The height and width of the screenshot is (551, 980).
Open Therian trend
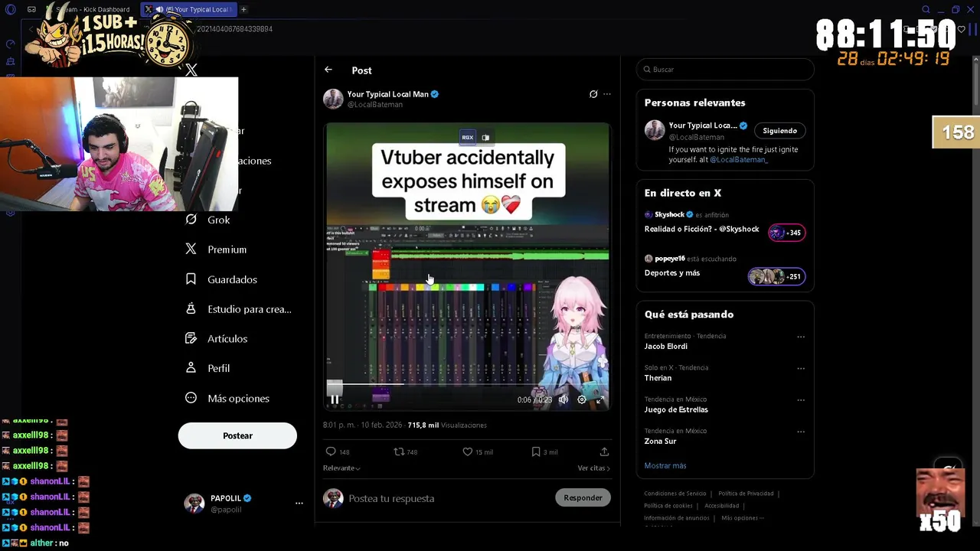(x=658, y=378)
